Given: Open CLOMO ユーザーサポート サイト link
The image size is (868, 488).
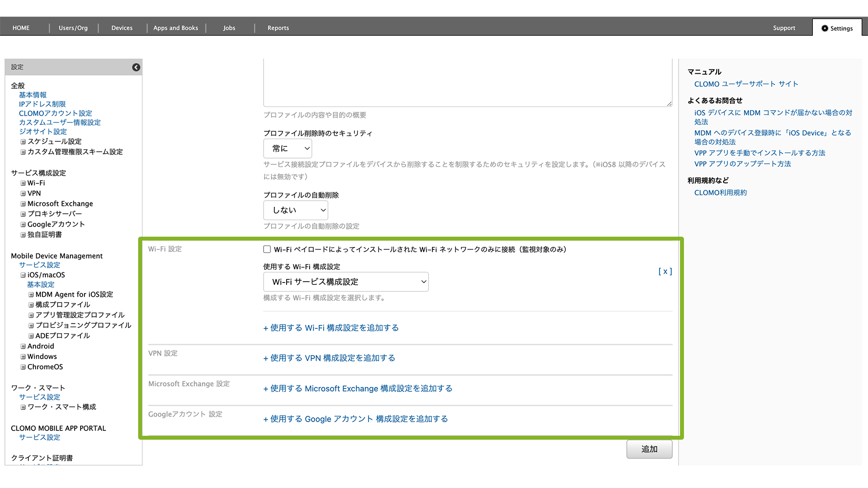Looking at the screenshot, I should coord(746,84).
